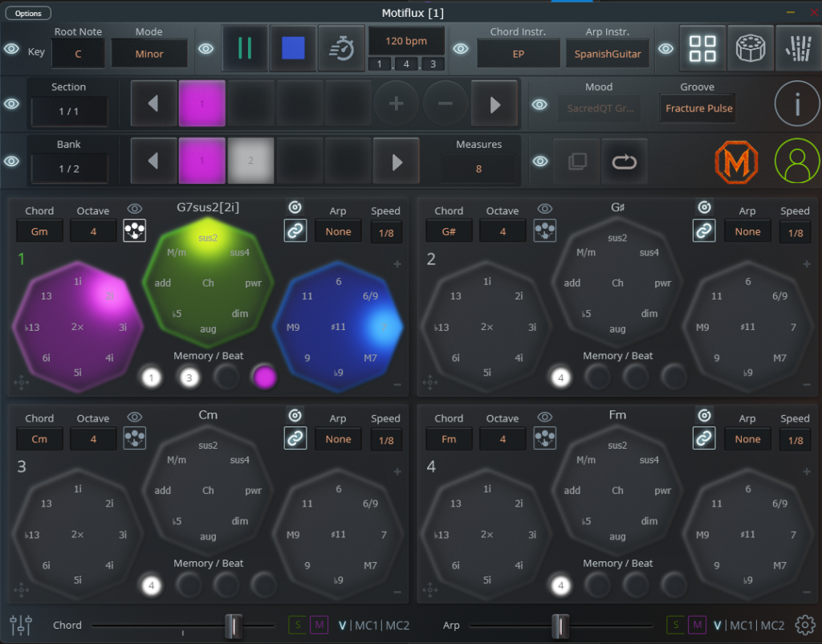This screenshot has height=644, width=822.
Task: Open the Groove Fracture Pulse dropdown
Action: (698, 108)
